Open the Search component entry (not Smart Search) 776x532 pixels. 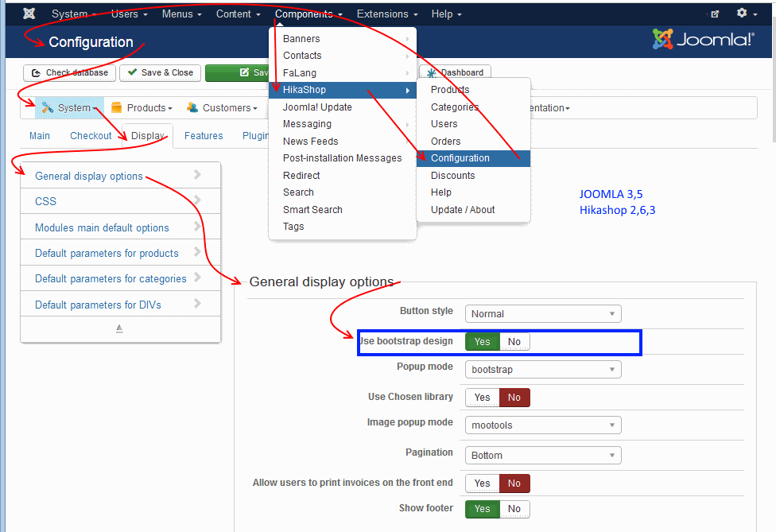(x=343, y=192)
